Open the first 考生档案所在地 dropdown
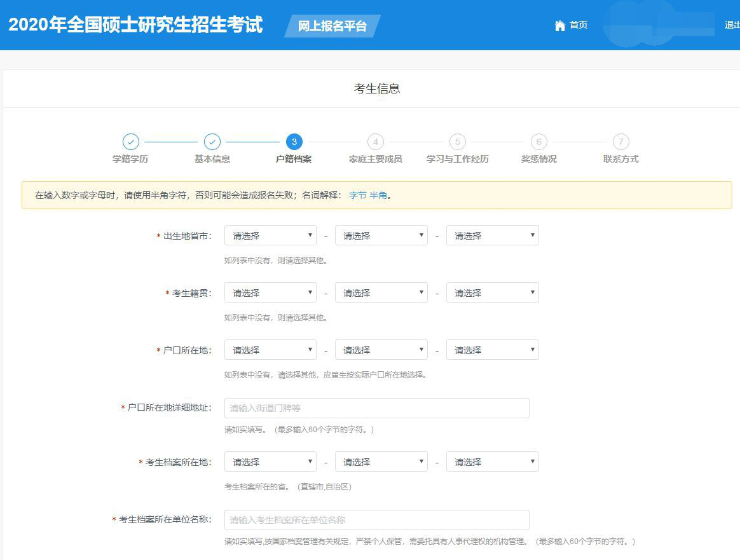 pyautogui.click(x=270, y=461)
